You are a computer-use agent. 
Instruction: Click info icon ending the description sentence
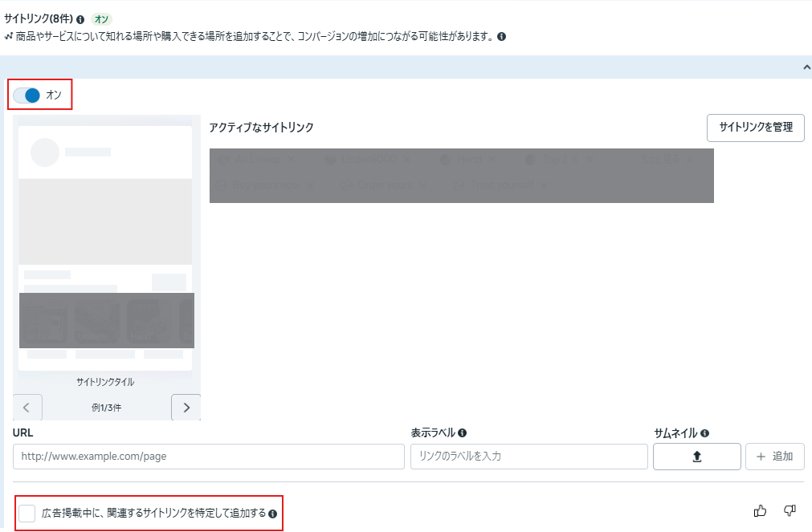tap(501, 37)
